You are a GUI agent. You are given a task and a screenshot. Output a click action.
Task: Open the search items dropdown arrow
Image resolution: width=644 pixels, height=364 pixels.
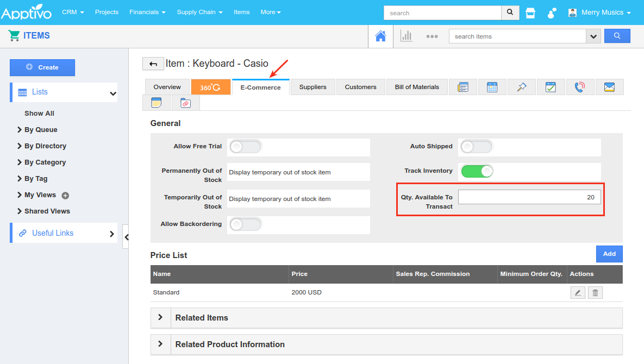coord(593,36)
